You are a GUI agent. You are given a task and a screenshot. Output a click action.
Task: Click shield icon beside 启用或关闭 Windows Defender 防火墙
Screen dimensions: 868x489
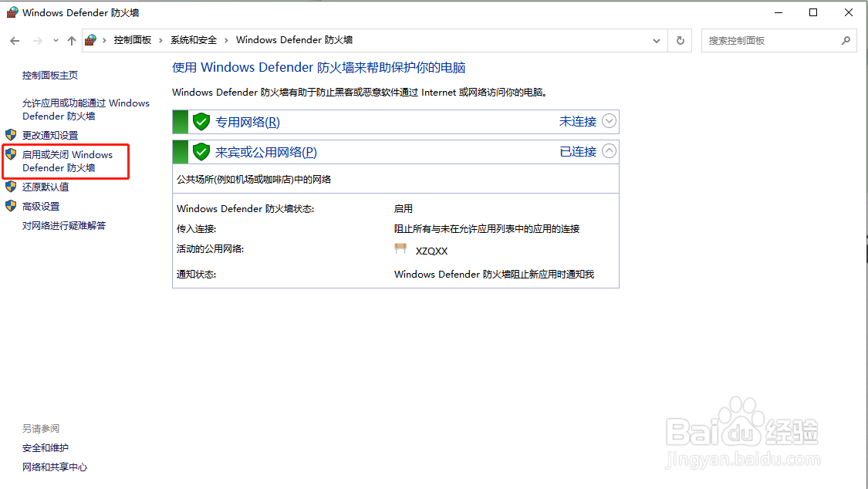(11, 153)
